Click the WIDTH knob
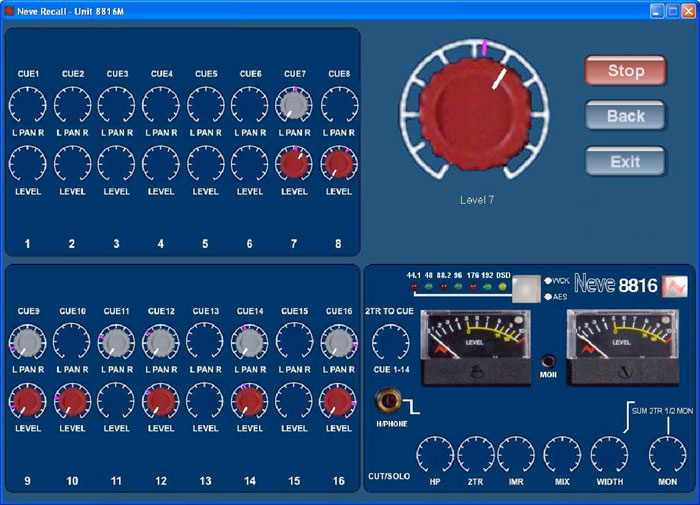700x505 pixels. point(607,455)
